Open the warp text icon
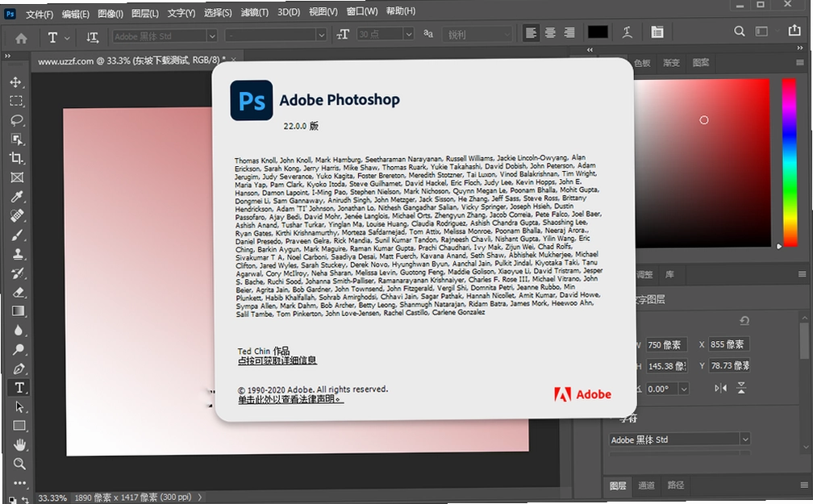Viewport: 813px width, 504px height. click(x=627, y=32)
